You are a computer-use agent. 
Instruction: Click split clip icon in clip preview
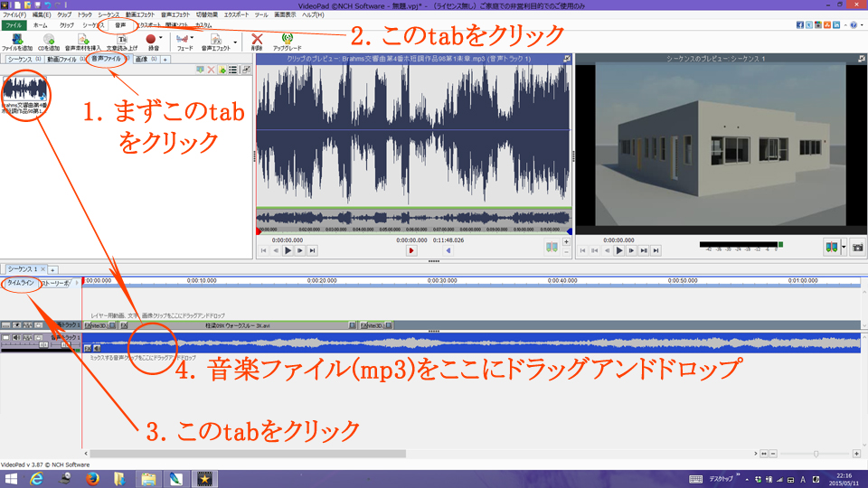pyautogui.click(x=552, y=247)
